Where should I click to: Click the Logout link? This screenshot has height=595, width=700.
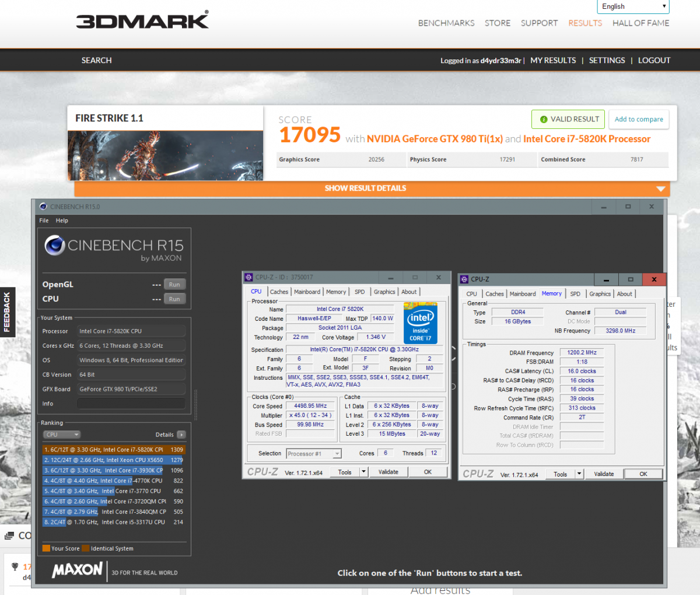[x=654, y=60]
